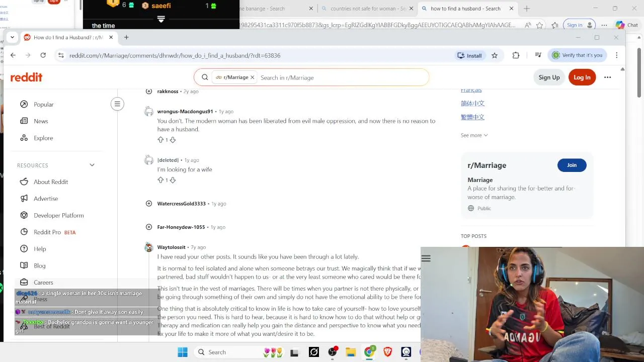Join the r/Marriage community

click(x=572, y=165)
